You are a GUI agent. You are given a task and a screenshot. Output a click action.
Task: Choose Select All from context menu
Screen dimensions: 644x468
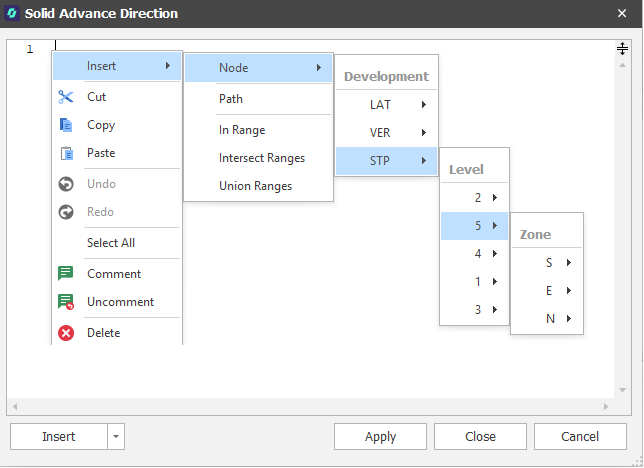111,243
